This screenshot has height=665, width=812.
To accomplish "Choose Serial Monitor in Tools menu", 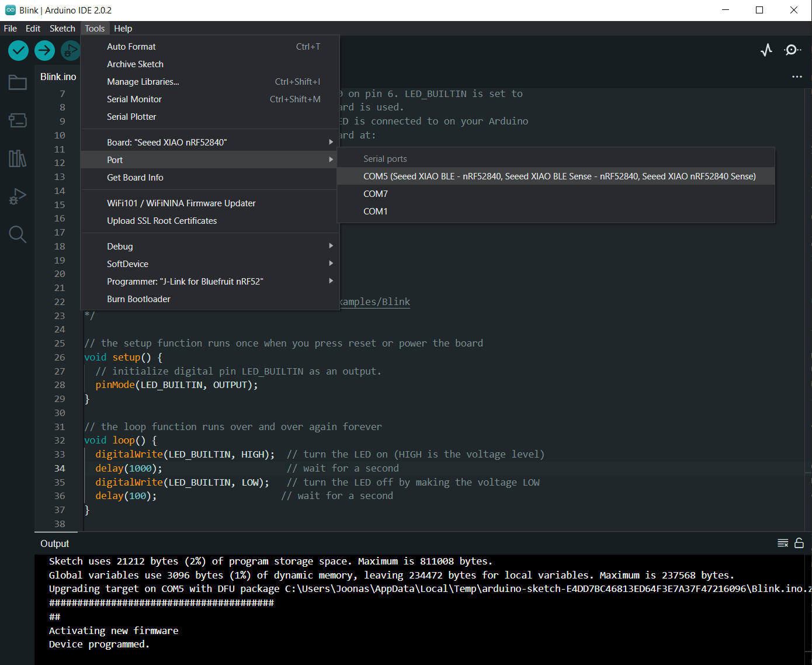I will point(210,99).
